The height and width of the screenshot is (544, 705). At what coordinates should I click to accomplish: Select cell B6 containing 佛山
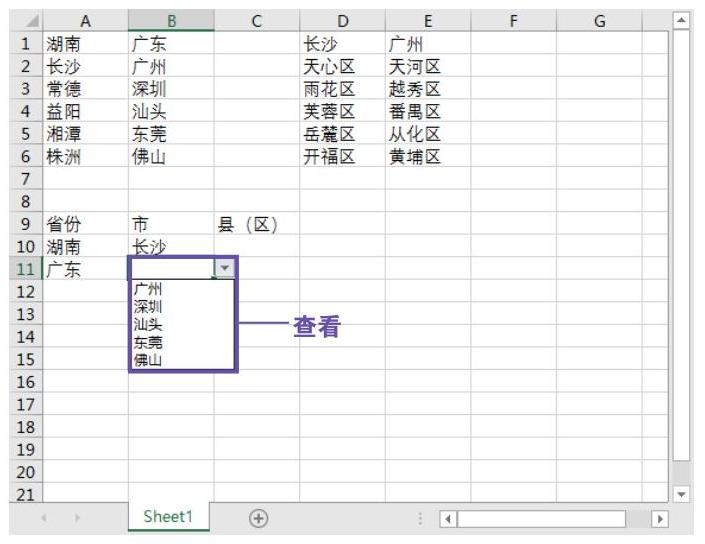(x=171, y=156)
